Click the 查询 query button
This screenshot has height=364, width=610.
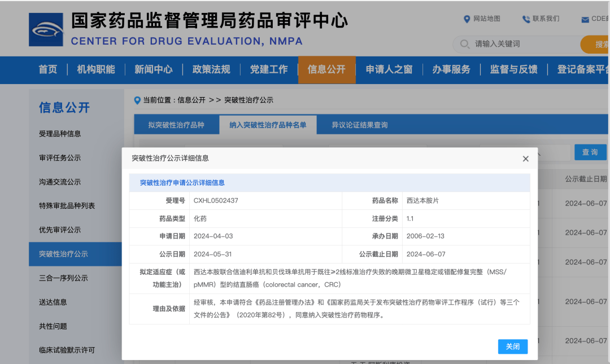tap(590, 152)
